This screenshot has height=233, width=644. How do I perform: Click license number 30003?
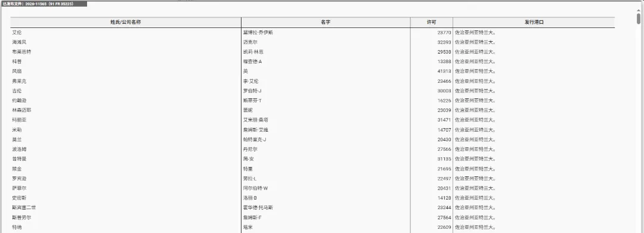(444, 91)
